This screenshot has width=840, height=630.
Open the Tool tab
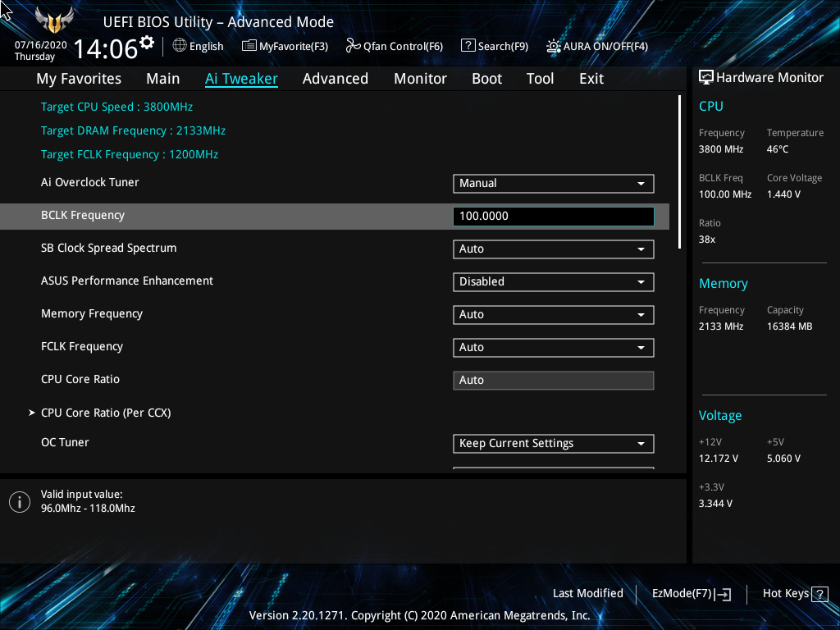pos(540,79)
